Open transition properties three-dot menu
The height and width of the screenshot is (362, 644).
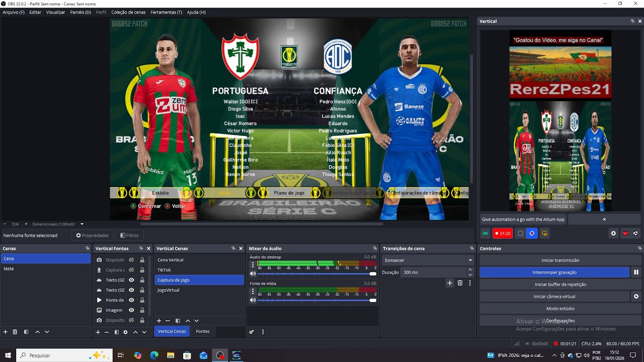(x=470, y=283)
